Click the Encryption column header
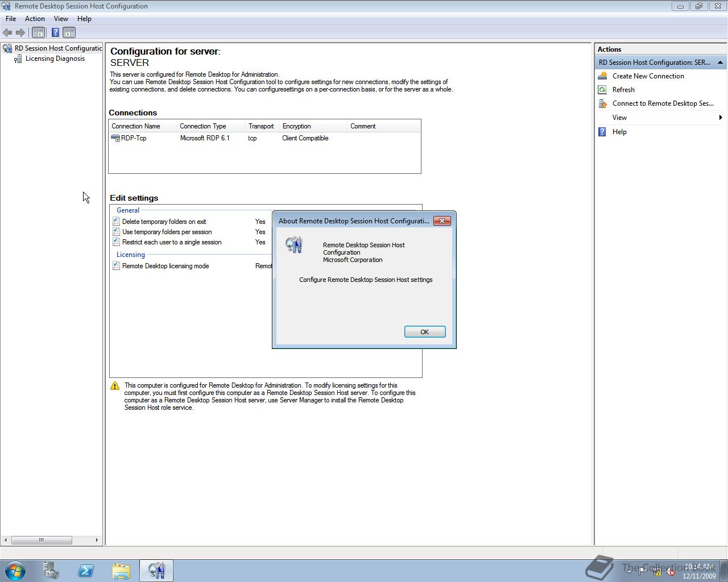Viewport: 728px width, 582px height. click(x=313, y=126)
